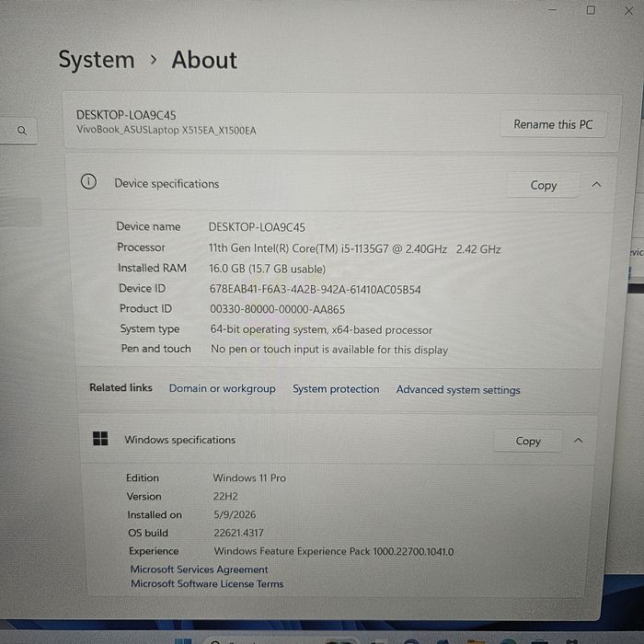
Task: Click the Related links label
Action: point(121,387)
